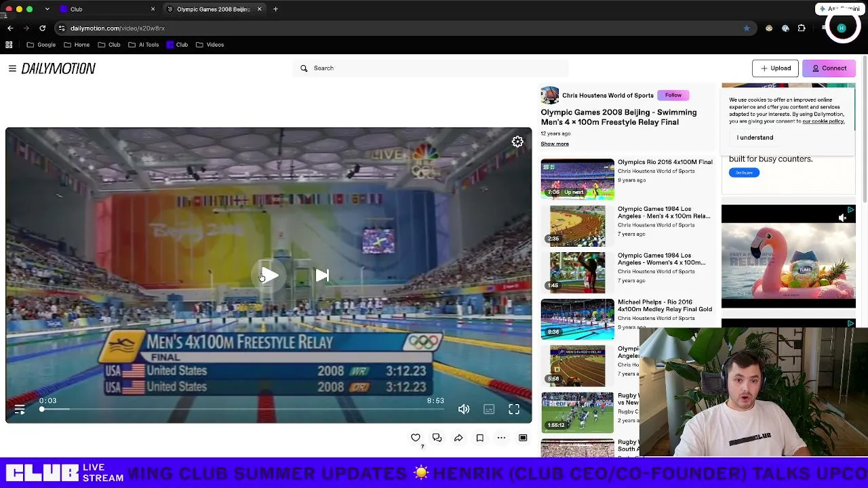
Task: Open Michael Phelps Rio 2016 Medley Relay thumbnail
Action: (577, 319)
